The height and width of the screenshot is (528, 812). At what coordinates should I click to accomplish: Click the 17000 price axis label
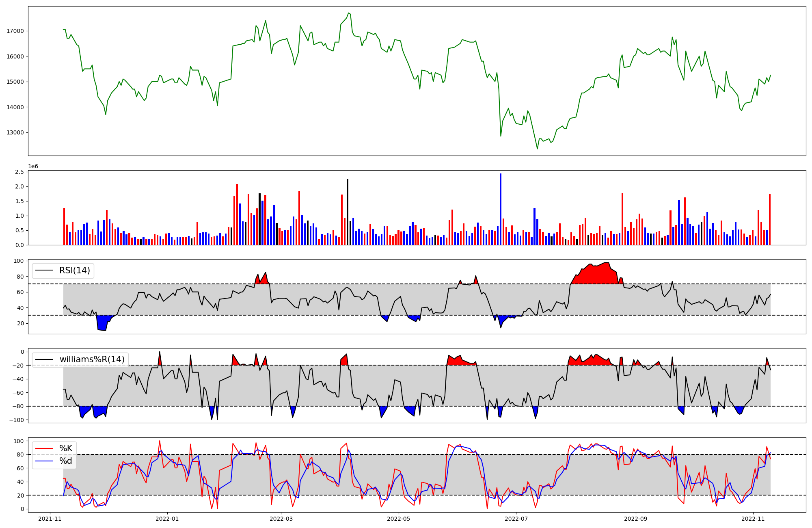(x=15, y=31)
